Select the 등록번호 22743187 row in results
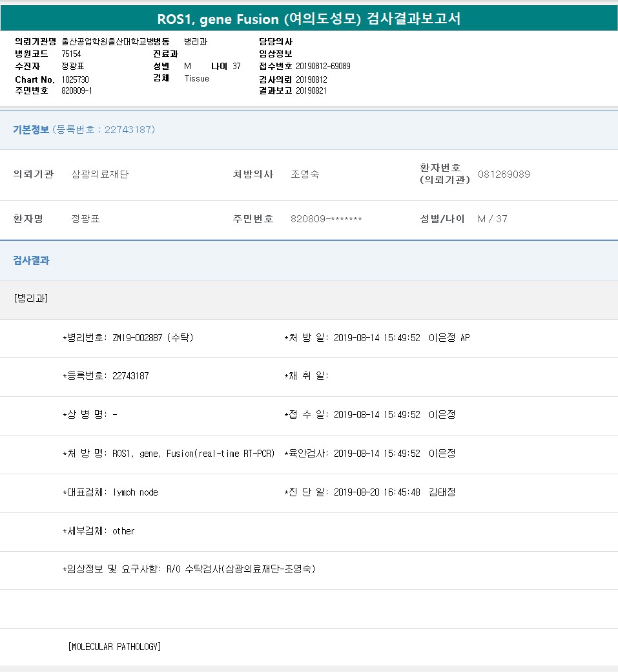 (106, 376)
